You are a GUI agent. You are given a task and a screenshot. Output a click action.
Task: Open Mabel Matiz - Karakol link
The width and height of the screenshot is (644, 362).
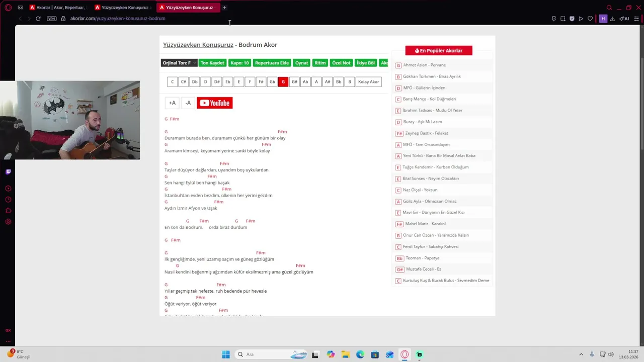click(x=426, y=224)
